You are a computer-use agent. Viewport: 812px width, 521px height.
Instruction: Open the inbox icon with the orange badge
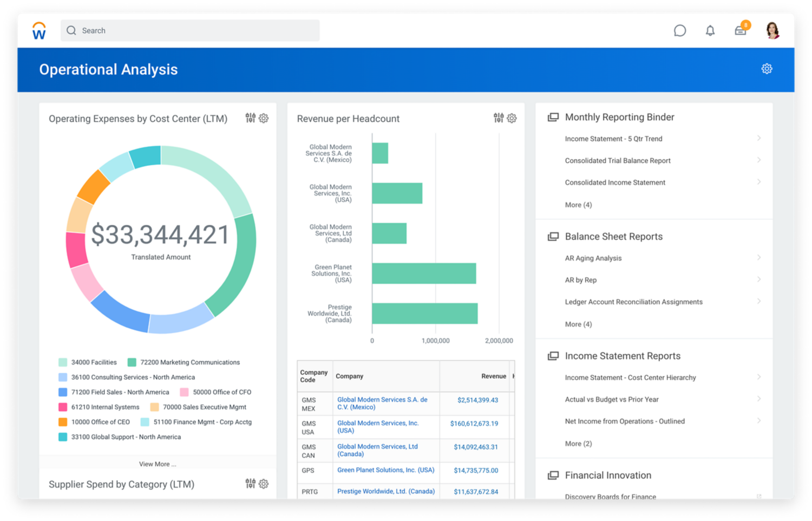741,31
